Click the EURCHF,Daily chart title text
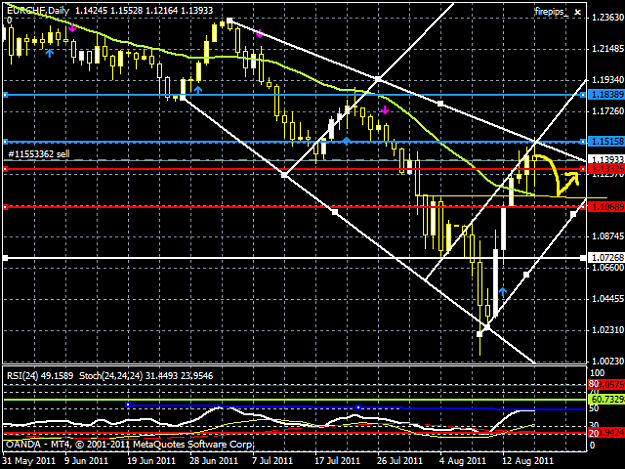The width and height of the screenshot is (625, 469). [x=38, y=10]
